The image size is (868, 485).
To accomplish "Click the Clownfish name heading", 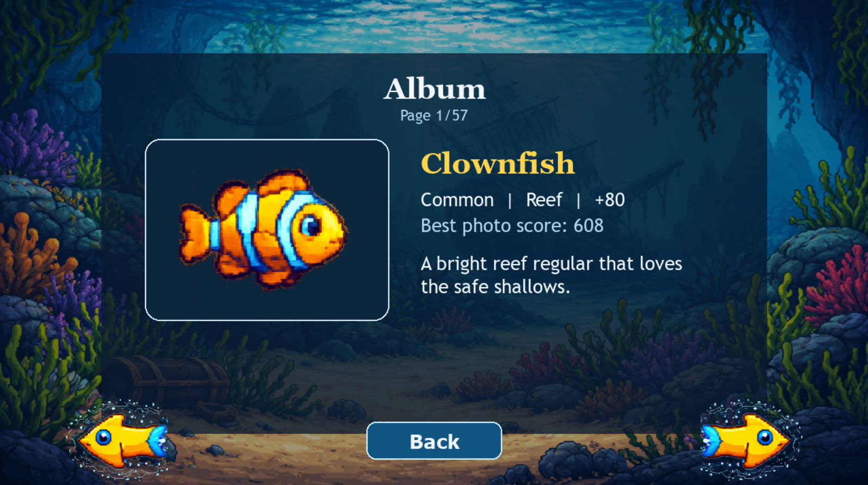I will pos(497,163).
